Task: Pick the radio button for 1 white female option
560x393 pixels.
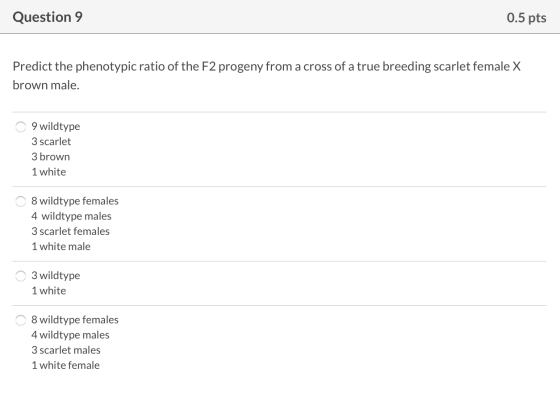Action: (20, 320)
